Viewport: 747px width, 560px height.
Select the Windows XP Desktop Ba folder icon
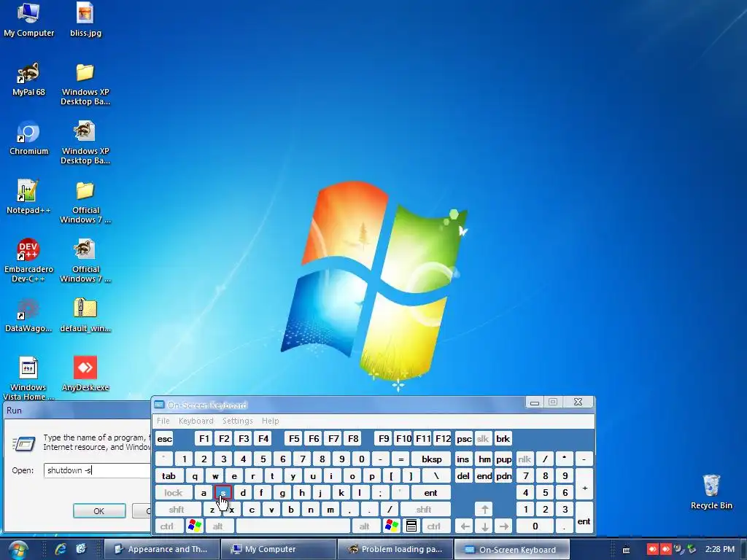tap(85, 84)
